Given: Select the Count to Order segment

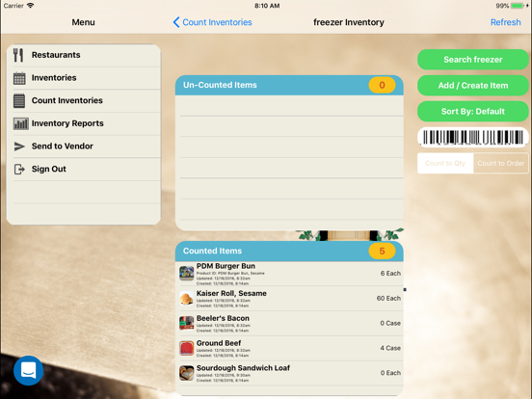Looking at the screenshot, I should [501, 163].
